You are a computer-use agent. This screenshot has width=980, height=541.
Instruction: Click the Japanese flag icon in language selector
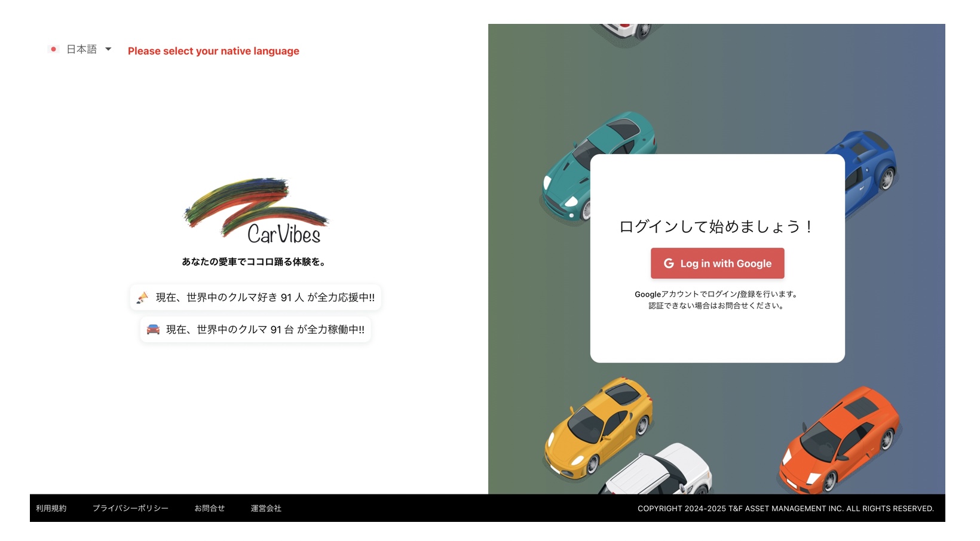pyautogui.click(x=54, y=50)
